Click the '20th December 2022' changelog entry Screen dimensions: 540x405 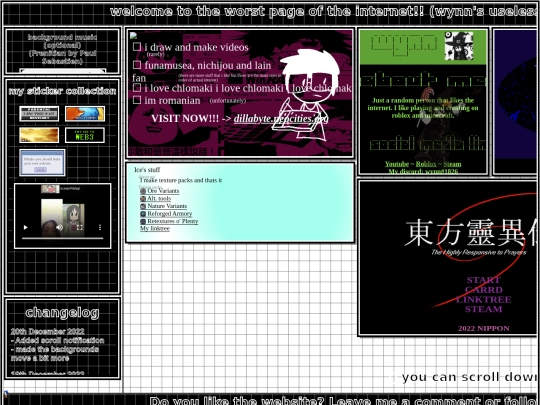(48, 332)
